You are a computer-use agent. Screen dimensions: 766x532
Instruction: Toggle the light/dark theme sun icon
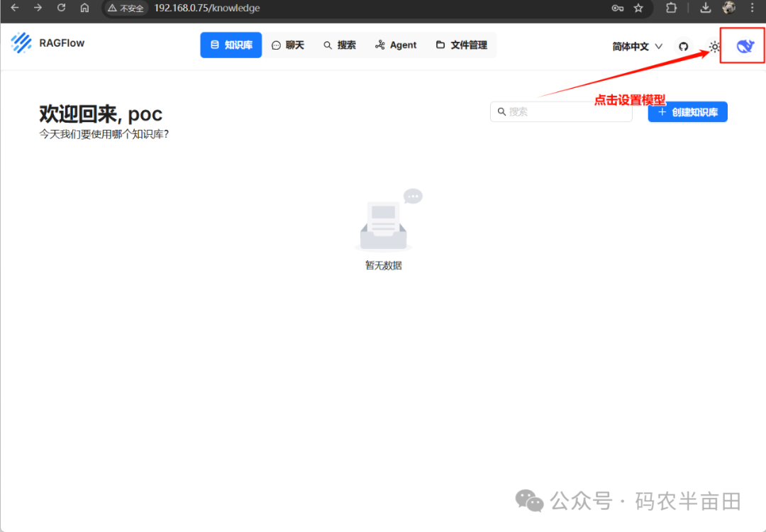coord(714,46)
